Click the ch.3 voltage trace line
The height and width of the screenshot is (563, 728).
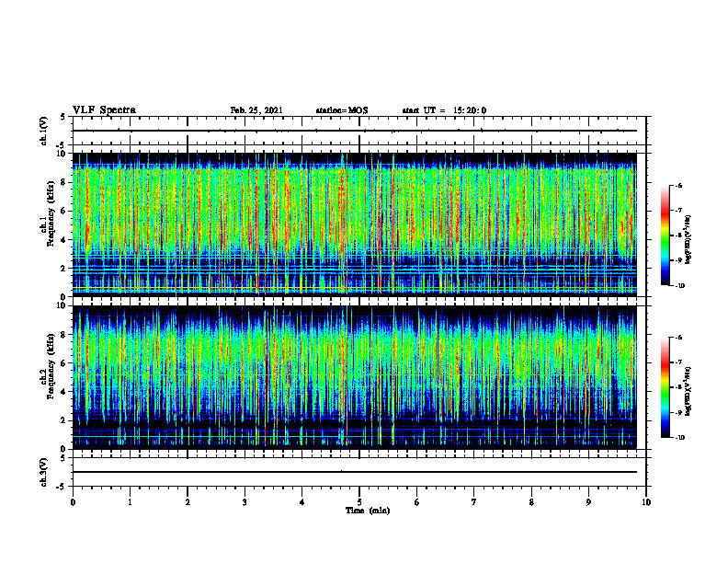355,472
